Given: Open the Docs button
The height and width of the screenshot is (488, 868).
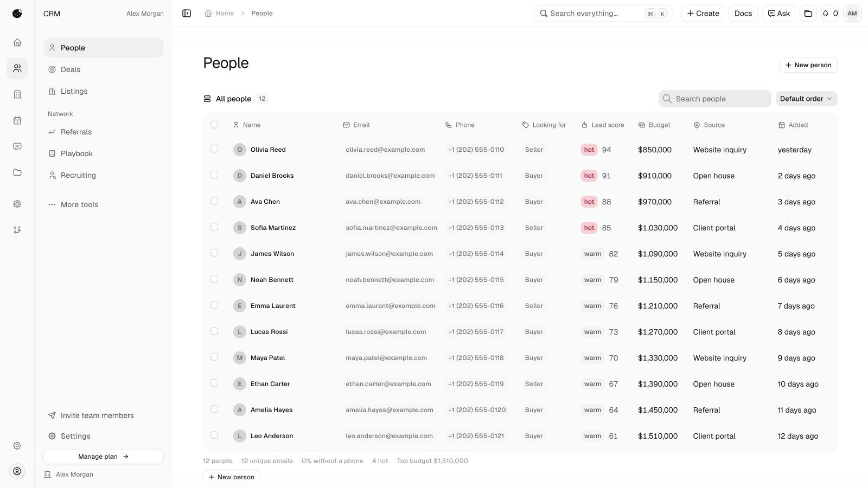Looking at the screenshot, I should [743, 14].
